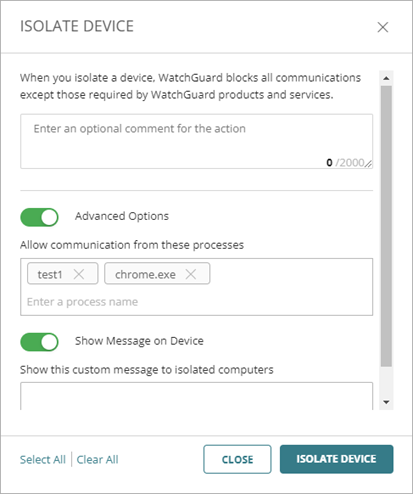This screenshot has width=413, height=494.
Task: Disable the Advanced Options toggle
Action: (x=39, y=217)
